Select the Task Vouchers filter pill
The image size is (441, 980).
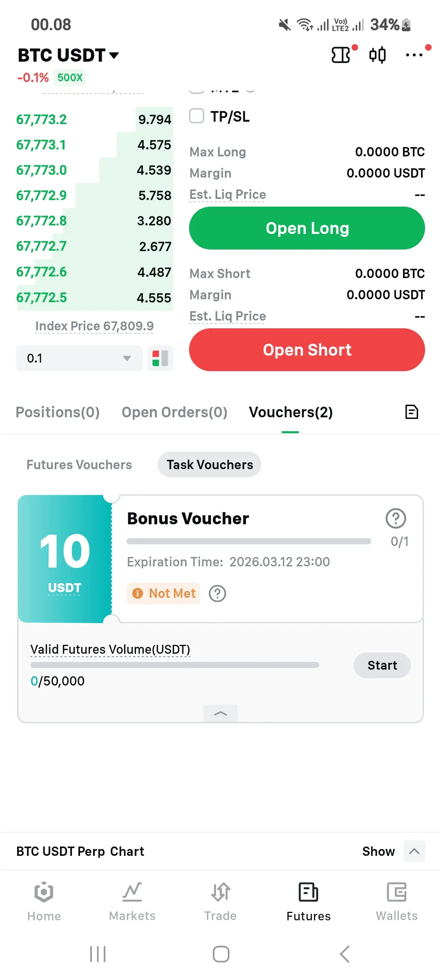(209, 465)
